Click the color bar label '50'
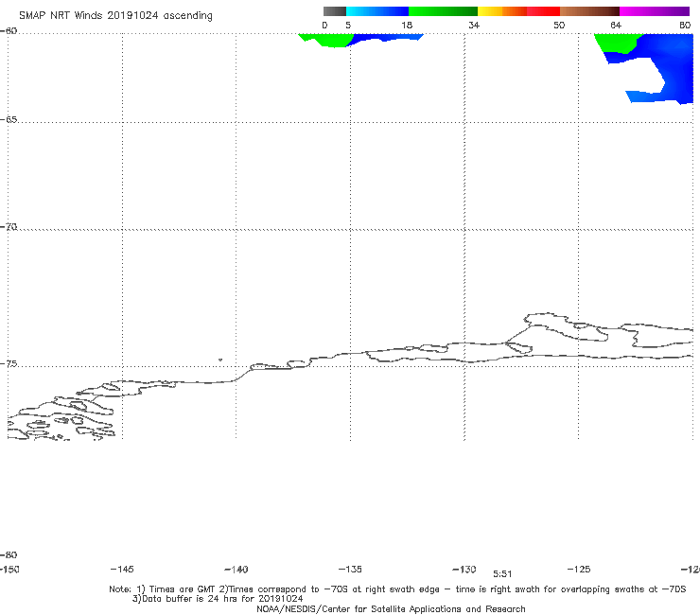 tap(559, 25)
